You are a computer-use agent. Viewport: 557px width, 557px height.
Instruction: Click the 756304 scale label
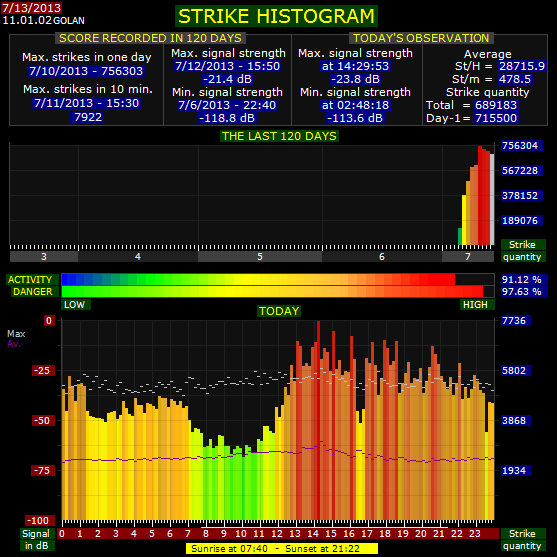point(521,146)
